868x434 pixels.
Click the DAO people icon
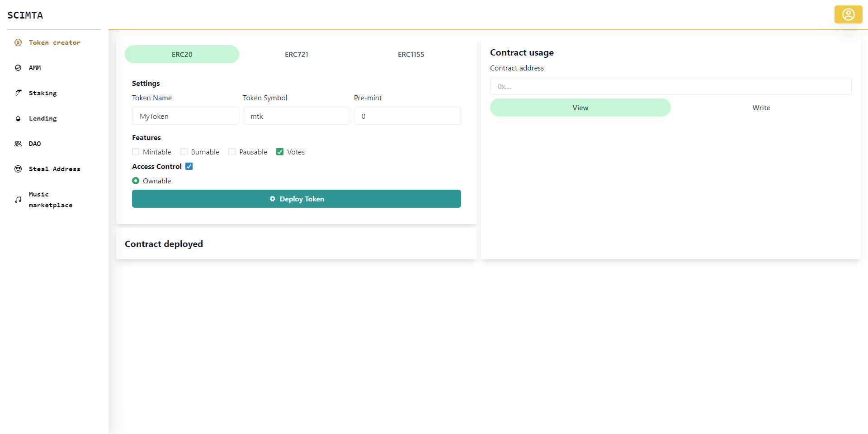click(18, 144)
